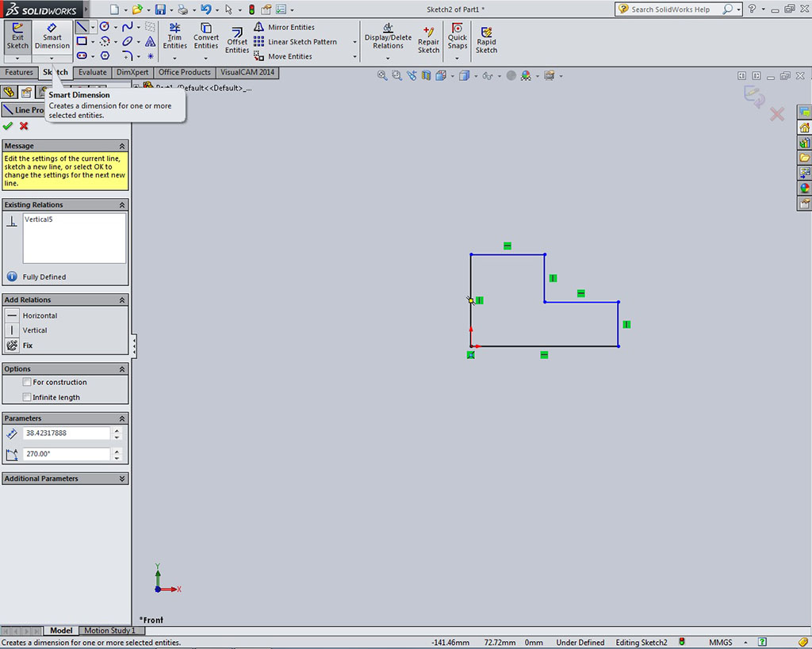Switch to the Evaluate tab

click(x=92, y=72)
